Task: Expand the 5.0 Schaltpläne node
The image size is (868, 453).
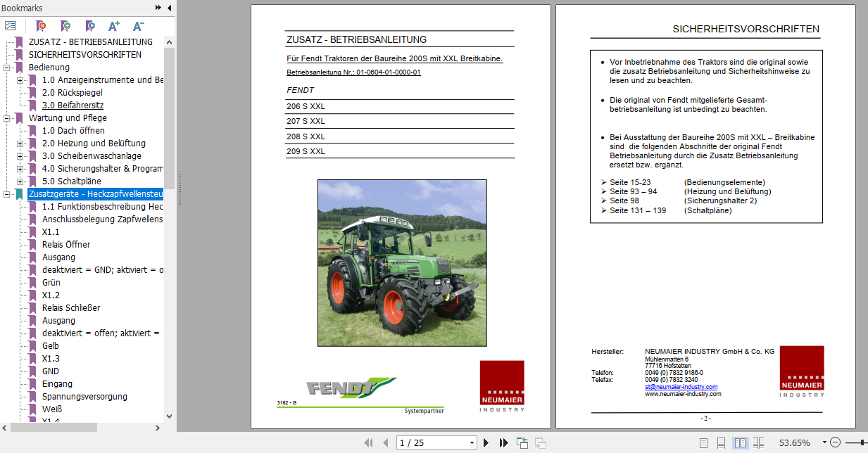Action: [x=20, y=181]
